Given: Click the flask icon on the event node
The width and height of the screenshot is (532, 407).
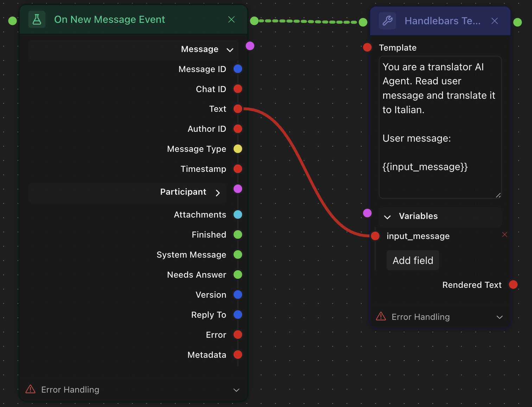Looking at the screenshot, I should pos(37,20).
